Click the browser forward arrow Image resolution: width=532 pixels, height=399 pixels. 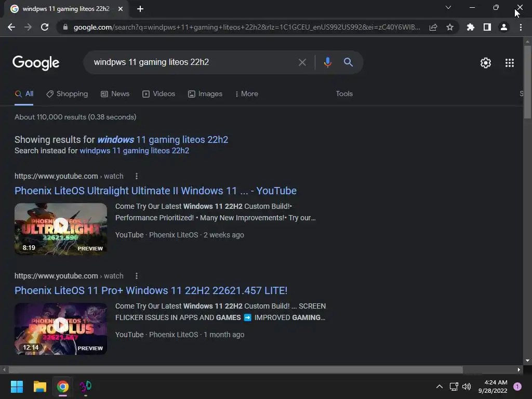pos(28,27)
